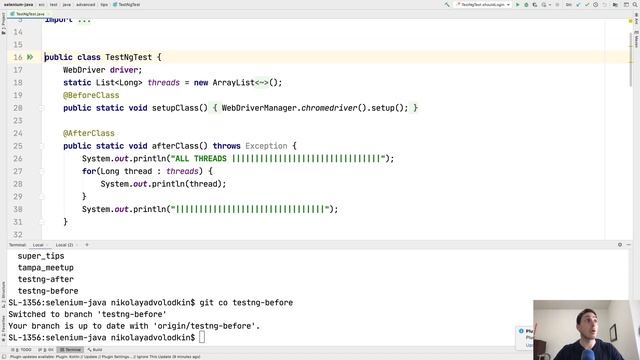The image size is (640, 360).
Task: Click 'tampa_meetup' branch text in terminal
Action: click(x=46, y=268)
